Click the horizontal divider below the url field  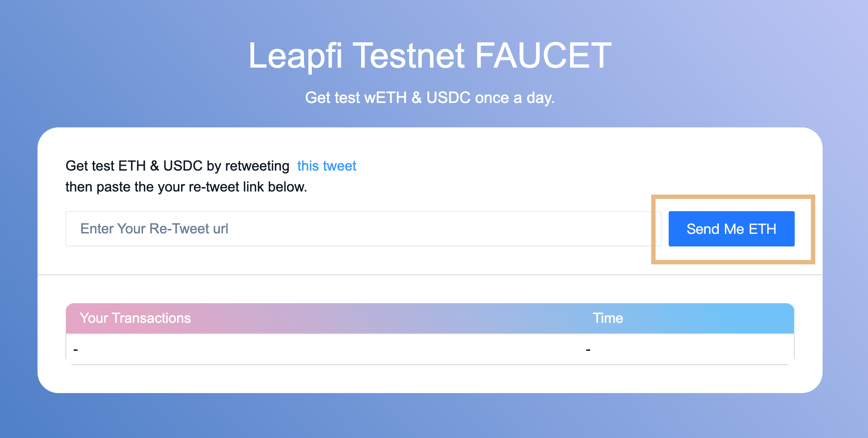point(430,275)
